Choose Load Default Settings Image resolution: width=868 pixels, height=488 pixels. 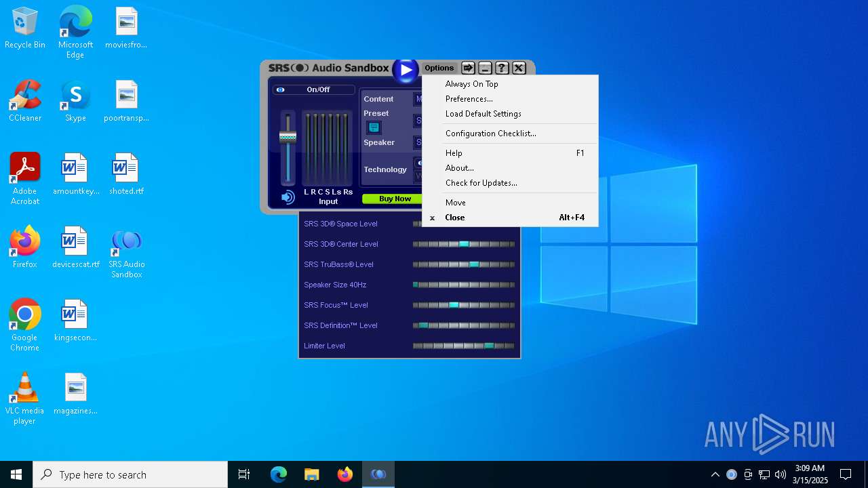(510, 114)
